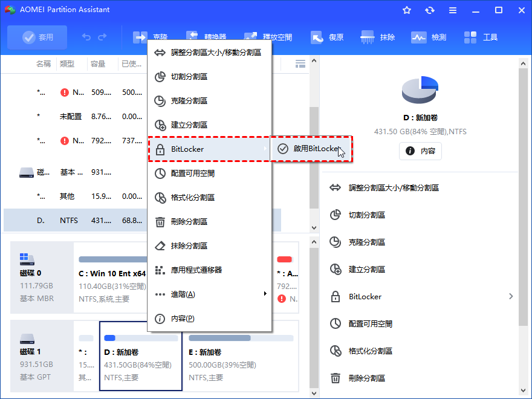The image size is (532, 399).
Task: Click the Properties (內容) button under D drive
Action: point(420,151)
